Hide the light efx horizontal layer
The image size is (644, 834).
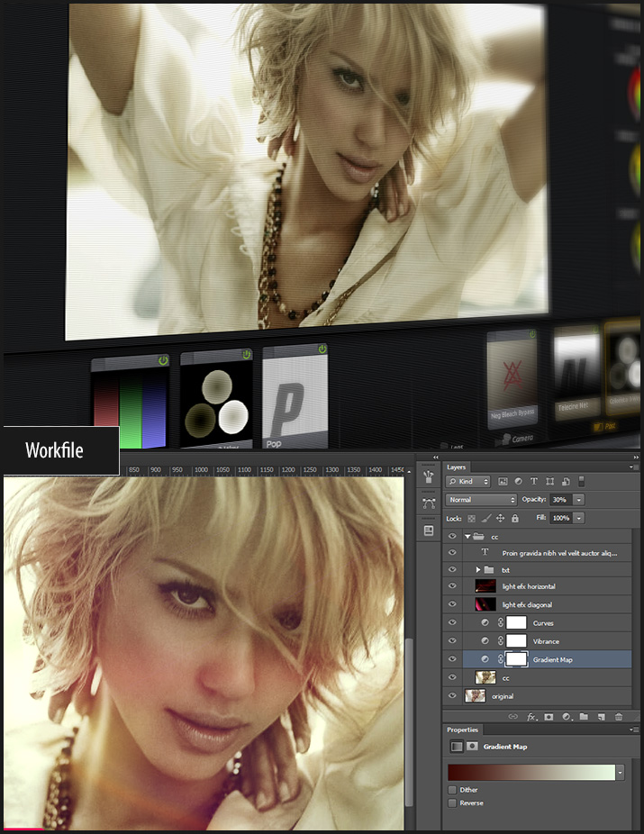coord(452,586)
